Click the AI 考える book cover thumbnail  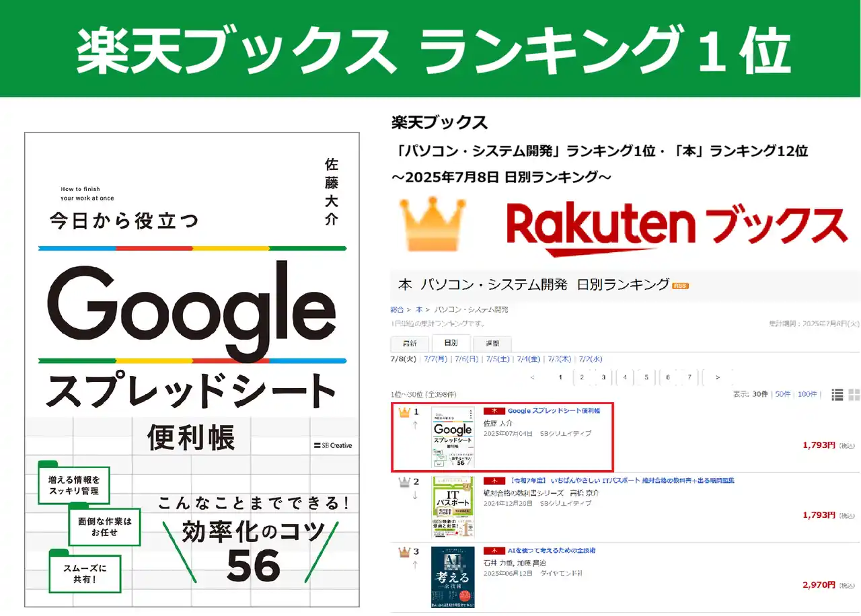[453, 576]
